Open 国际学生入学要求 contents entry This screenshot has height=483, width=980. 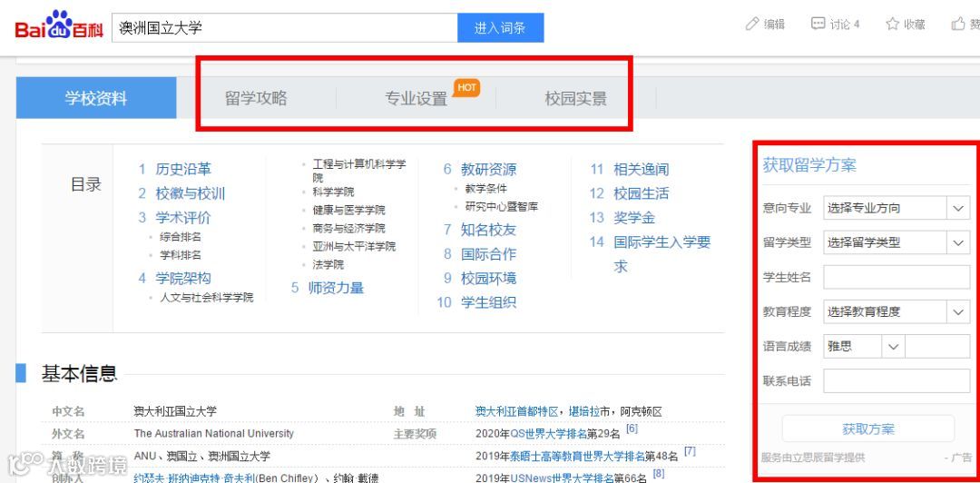(x=661, y=254)
